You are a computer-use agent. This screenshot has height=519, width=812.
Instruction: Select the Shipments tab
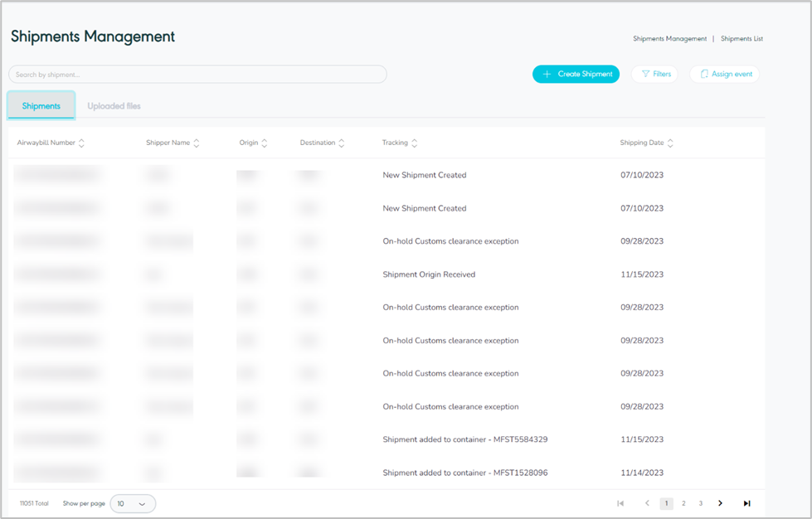point(41,106)
